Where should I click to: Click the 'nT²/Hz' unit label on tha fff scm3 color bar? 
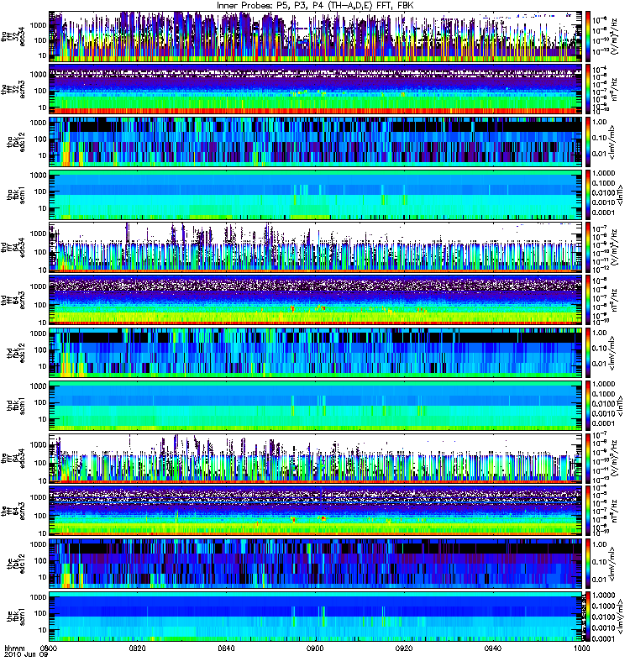click(614, 90)
